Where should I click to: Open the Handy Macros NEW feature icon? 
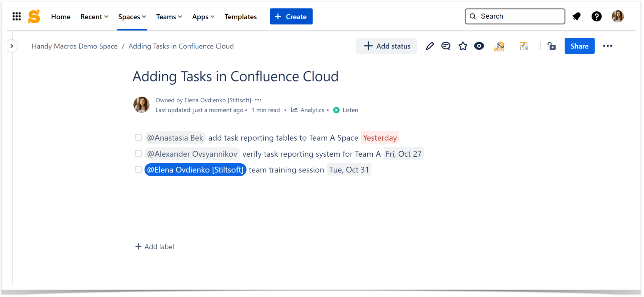pyautogui.click(x=499, y=46)
